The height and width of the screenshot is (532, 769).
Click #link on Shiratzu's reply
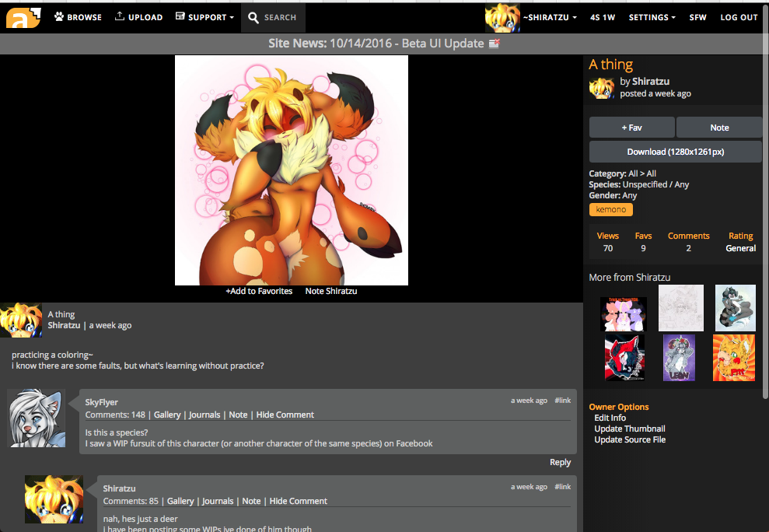pos(562,487)
